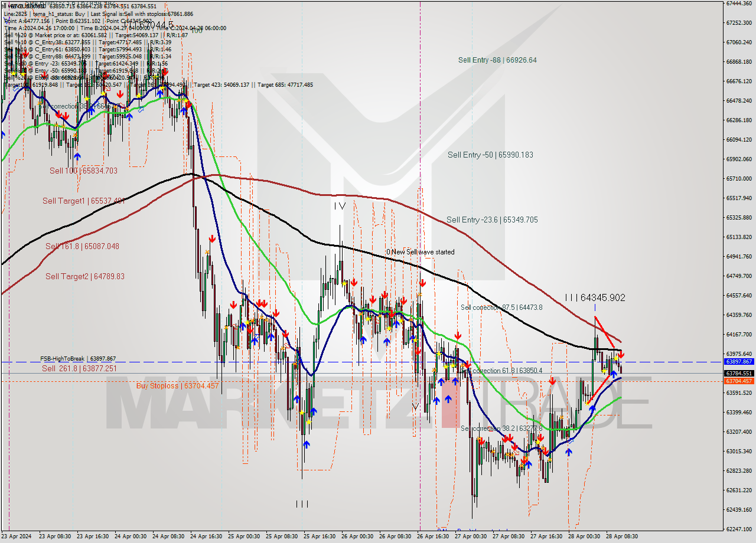Click the 'Sell Entry -23.6 | 65349.705' label

(492, 220)
